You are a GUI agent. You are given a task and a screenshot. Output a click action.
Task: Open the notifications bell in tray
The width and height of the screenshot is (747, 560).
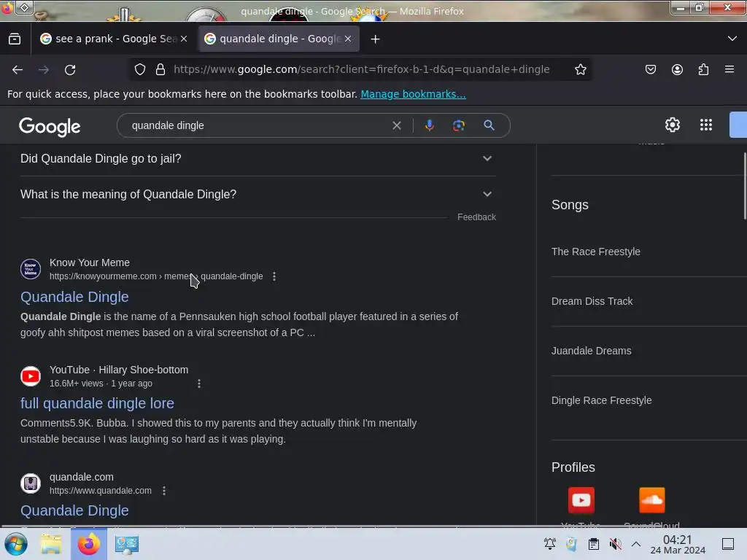550,544
